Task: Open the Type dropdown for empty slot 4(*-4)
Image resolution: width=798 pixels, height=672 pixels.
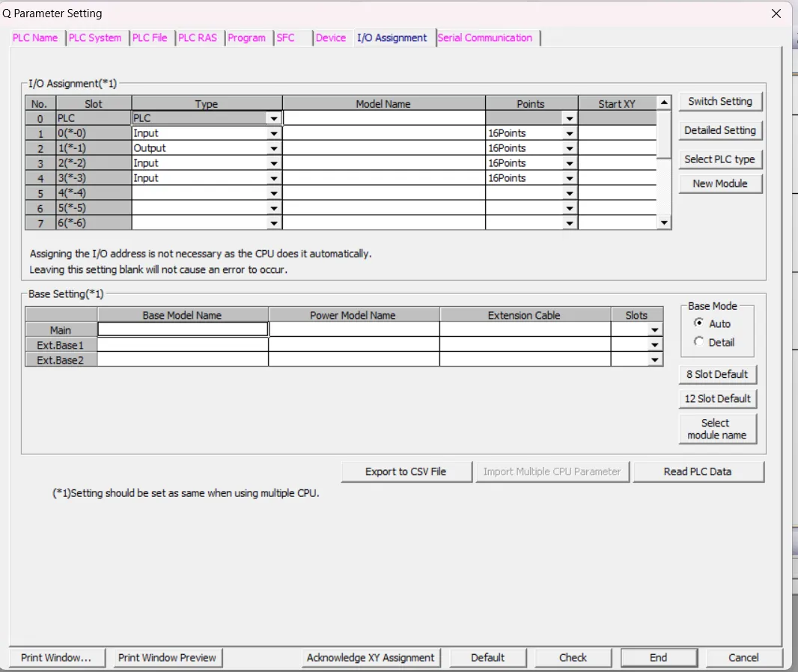Action: click(274, 194)
